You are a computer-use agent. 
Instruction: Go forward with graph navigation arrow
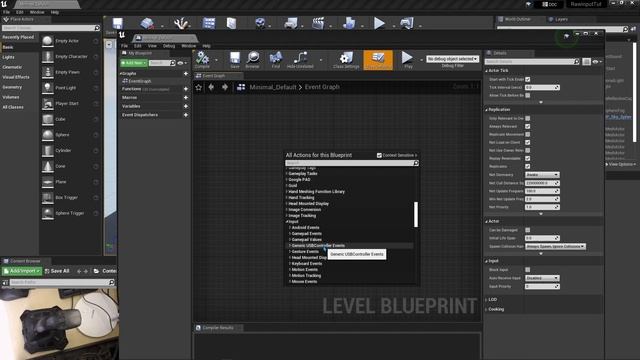[x=225, y=87]
